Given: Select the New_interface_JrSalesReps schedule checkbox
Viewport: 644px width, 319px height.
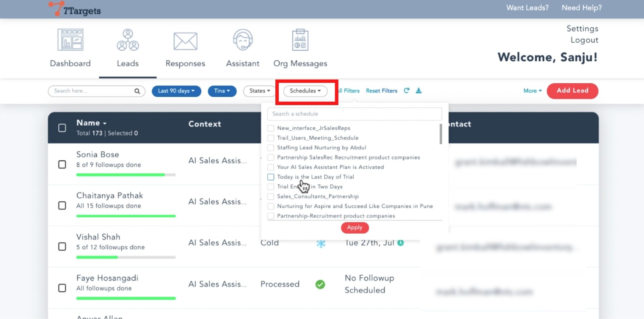Looking at the screenshot, I should coord(271,128).
